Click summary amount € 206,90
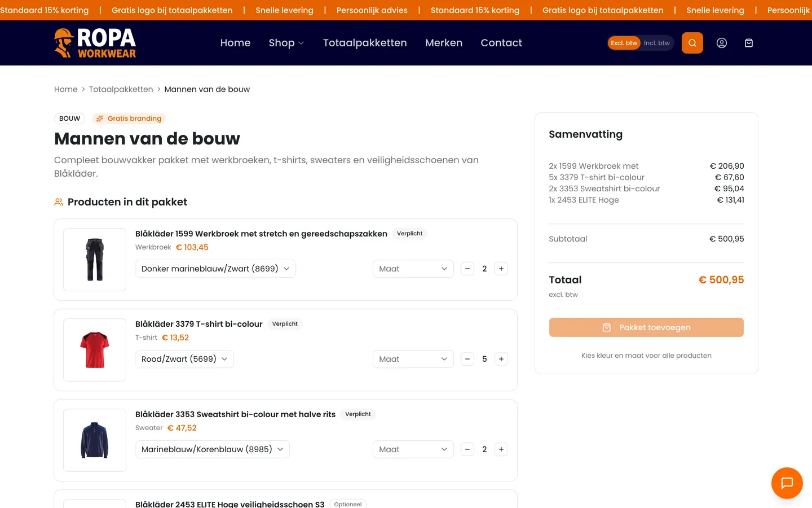Image resolution: width=812 pixels, height=508 pixels. [727, 166]
